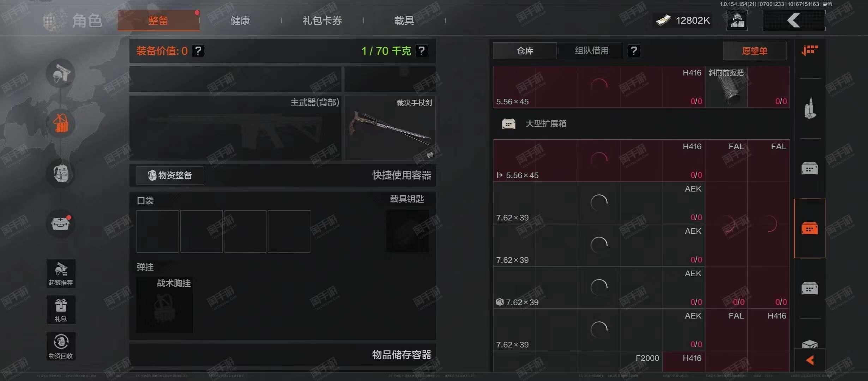
Task: Collapse the side panel with orange arrow
Action: pyautogui.click(x=810, y=360)
